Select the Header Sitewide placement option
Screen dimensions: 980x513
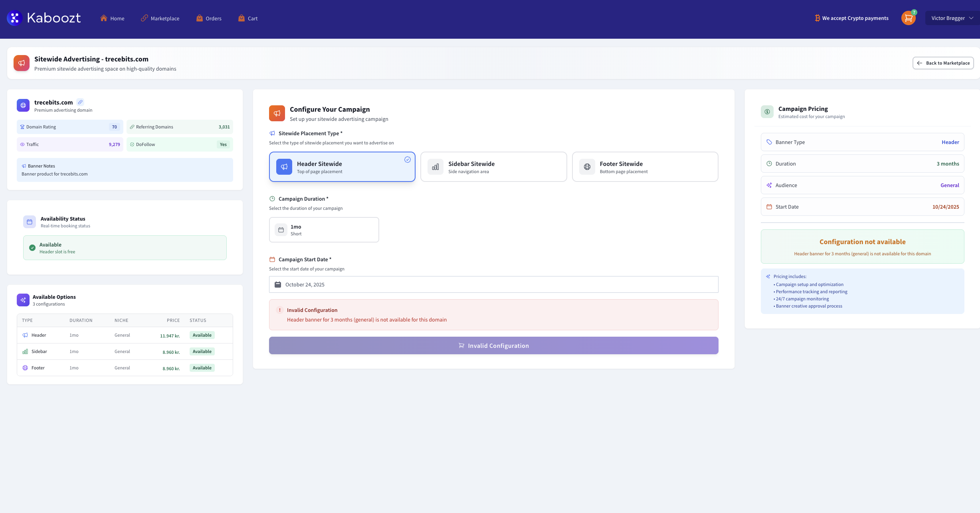point(342,167)
